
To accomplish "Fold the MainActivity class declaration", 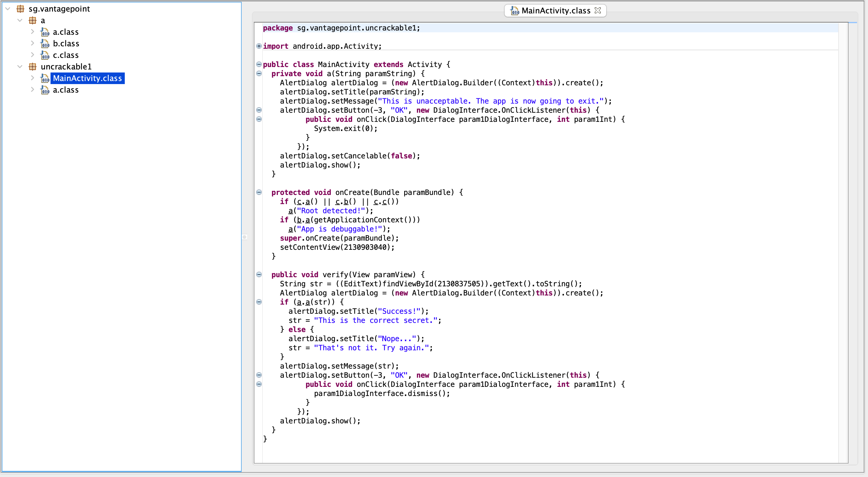I will tap(259, 65).
